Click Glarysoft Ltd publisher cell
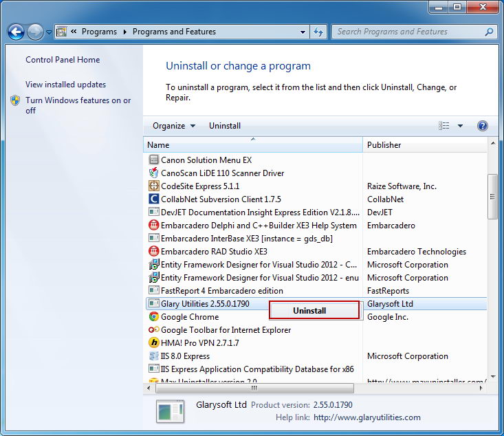This screenshot has width=504, height=436. tap(390, 304)
